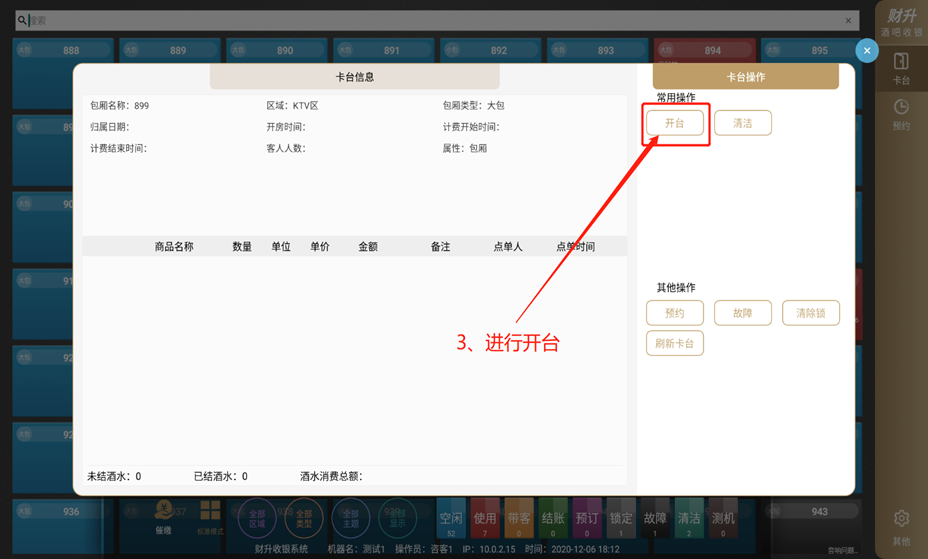This screenshot has width=928, height=559.
Task: Click the 已结酒水: 0 text
Action: pos(221,476)
